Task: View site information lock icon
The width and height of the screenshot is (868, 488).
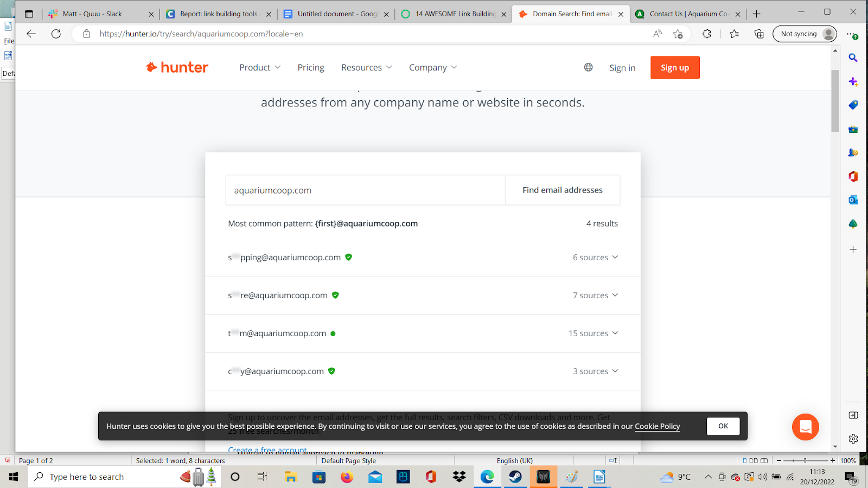Action: click(86, 34)
